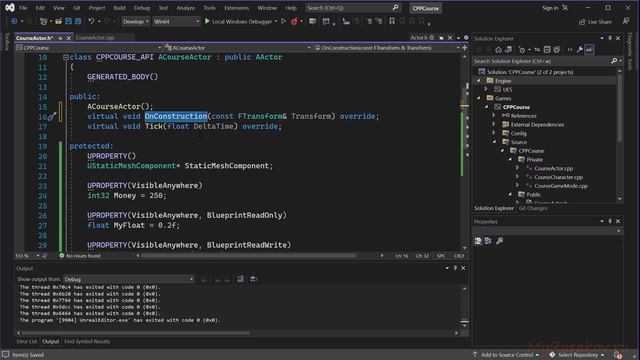Click Select Repository in status bar
Image resolution: width=640 pixels, height=360 pixels.
(x=576, y=355)
